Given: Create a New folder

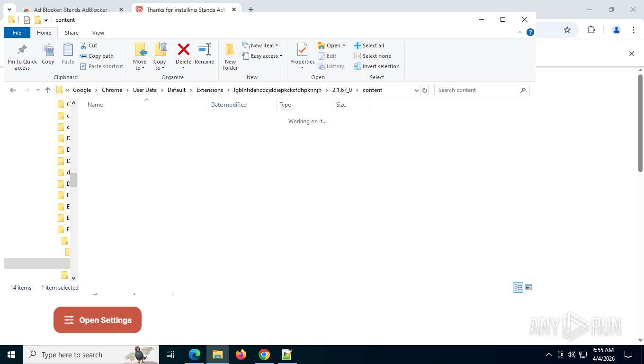Looking at the screenshot, I should 230,56.
